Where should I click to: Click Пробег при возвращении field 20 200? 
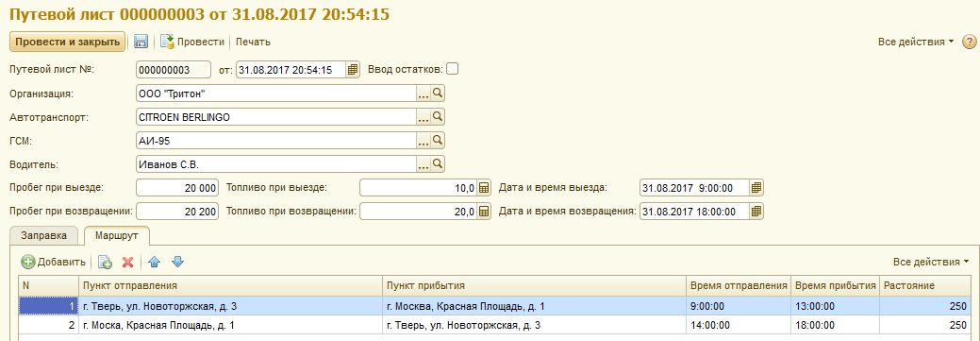click(177, 212)
